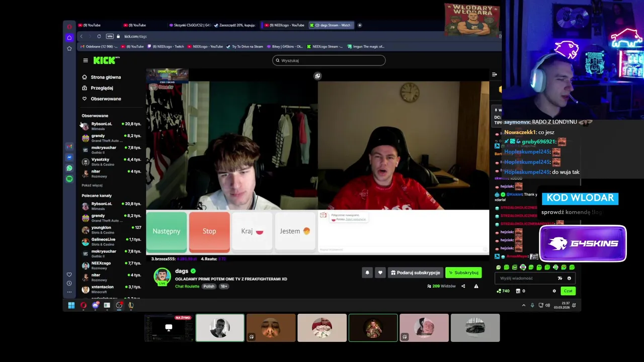Click the Wyszukaj search field
This screenshot has height=362, width=644.
[x=329, y=60]
